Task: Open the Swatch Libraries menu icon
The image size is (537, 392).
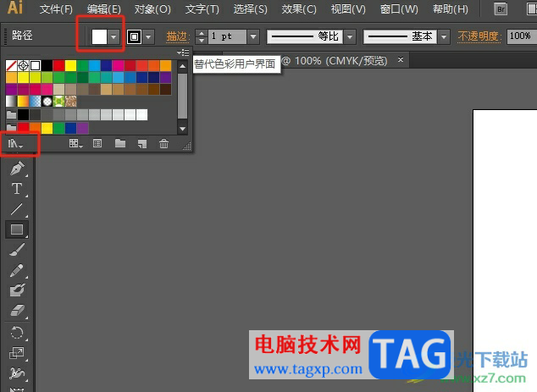Action: pyautogui.click(x=15, y=143)
